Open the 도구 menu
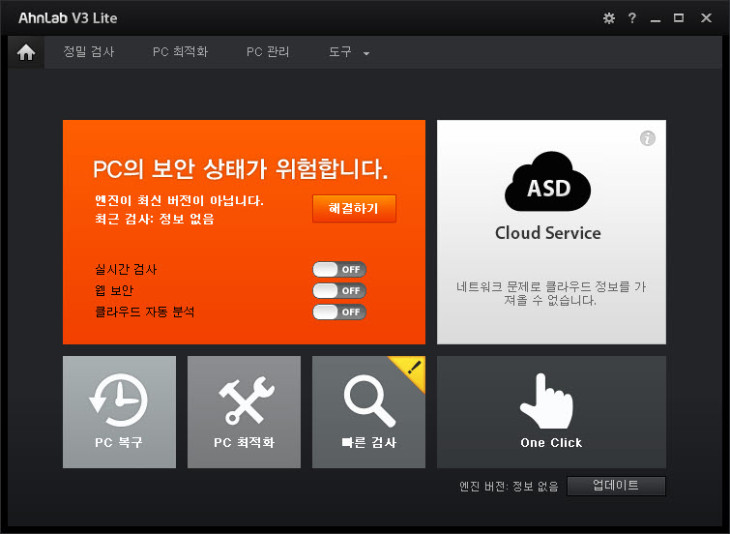This screenshot has height=534, width=730. [340, 52]
